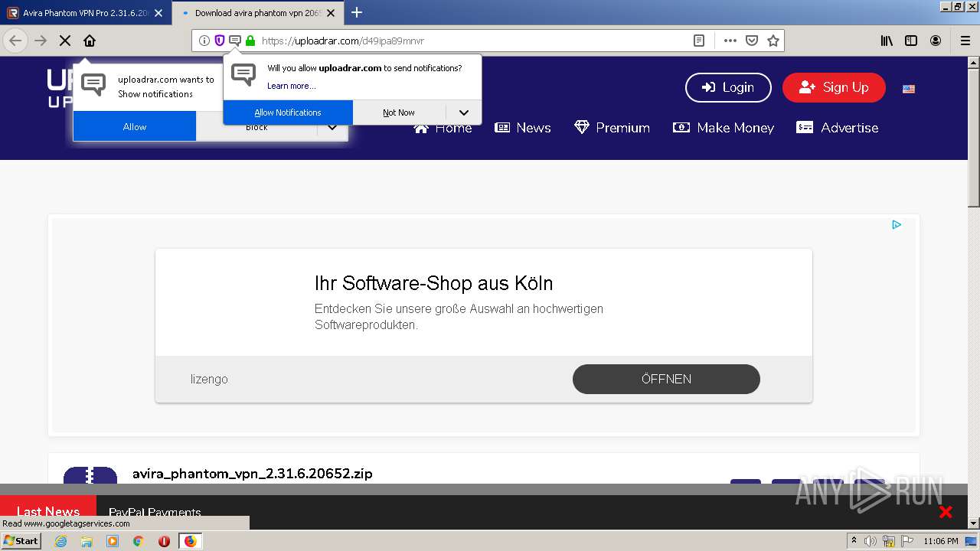Close the Last News bar with red X
This screenshot has width=980, height=551.
(x=946, y=512)
